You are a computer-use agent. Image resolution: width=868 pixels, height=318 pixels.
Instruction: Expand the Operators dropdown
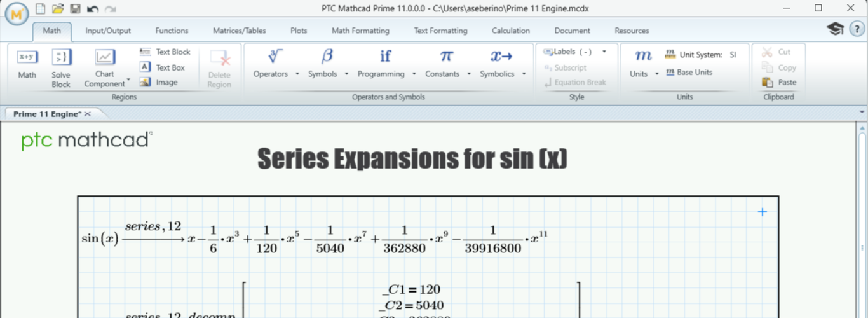pyautogui.click(x=297, y=74)
